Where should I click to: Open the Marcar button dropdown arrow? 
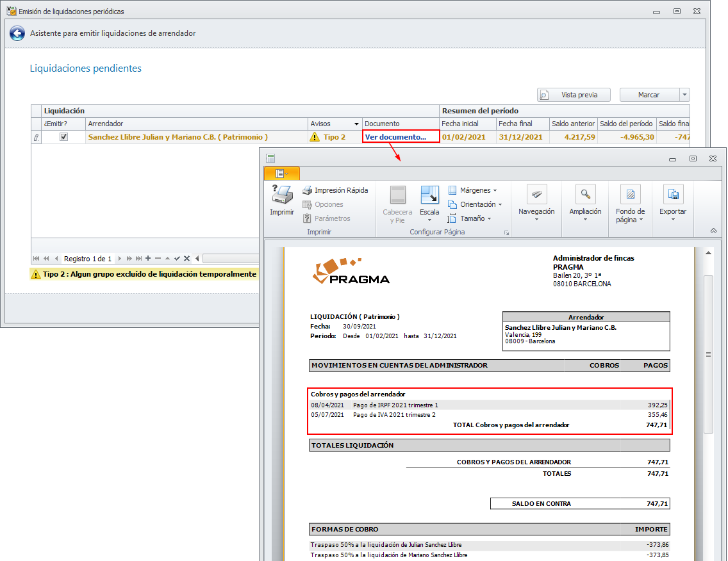pyautogui.click(x=684, y=95)
